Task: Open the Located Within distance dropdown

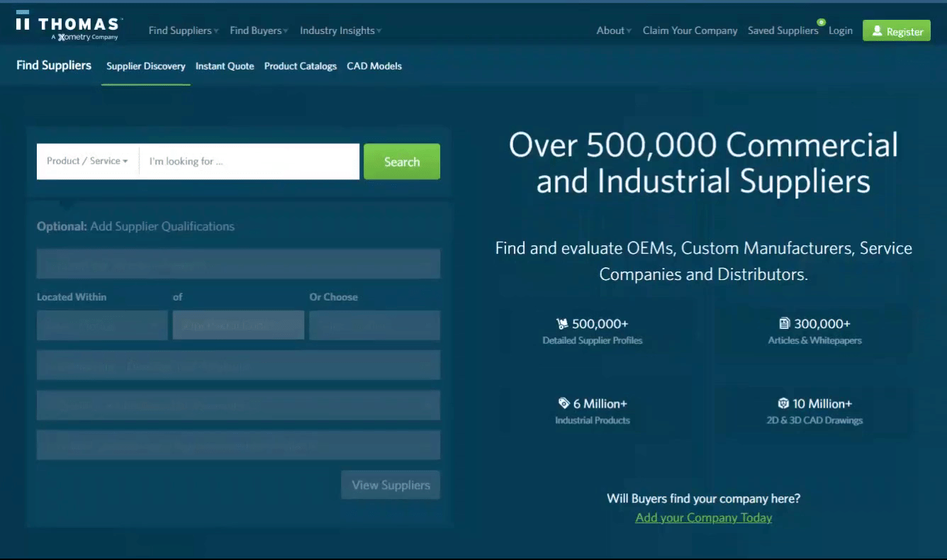Action: coord(102,325)
